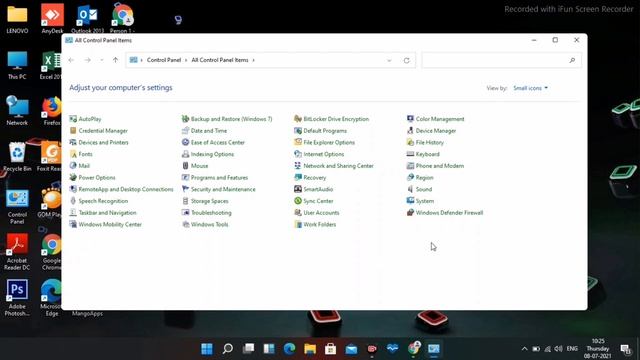Open File Explorer from the taskbar

310,349
